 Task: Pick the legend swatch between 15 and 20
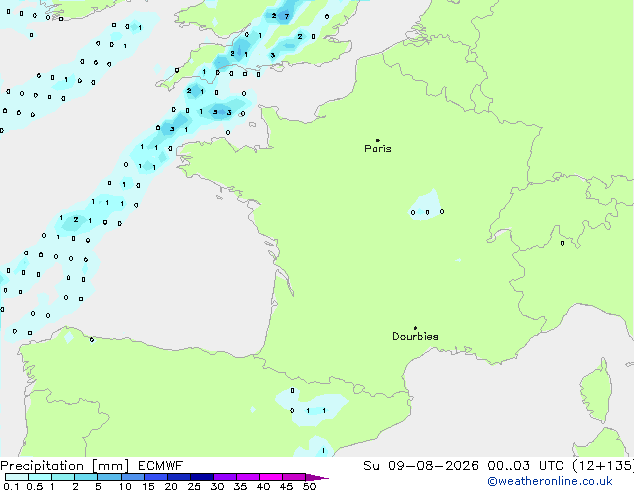pyautogui.click(x=155, y=477)
